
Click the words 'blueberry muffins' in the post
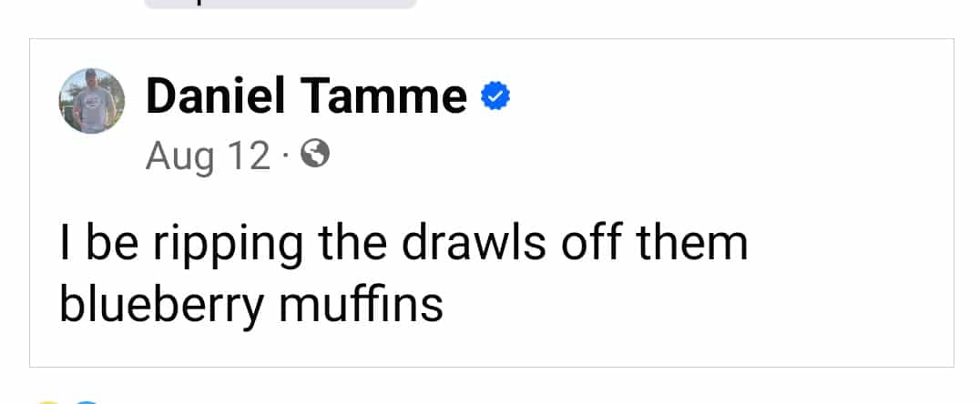(x=251, y=304)
